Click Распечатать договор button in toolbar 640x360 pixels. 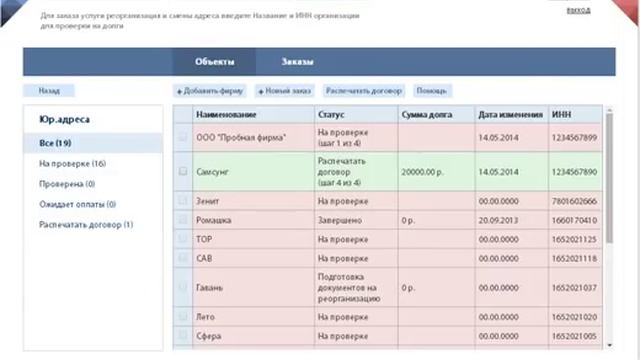coord(364,91)
